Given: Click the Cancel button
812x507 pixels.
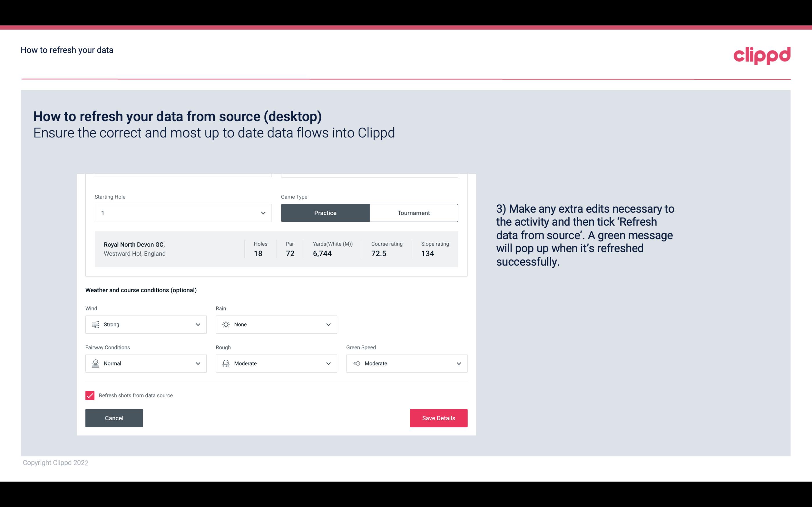Looking at the screenshot, I should point(114,418).
